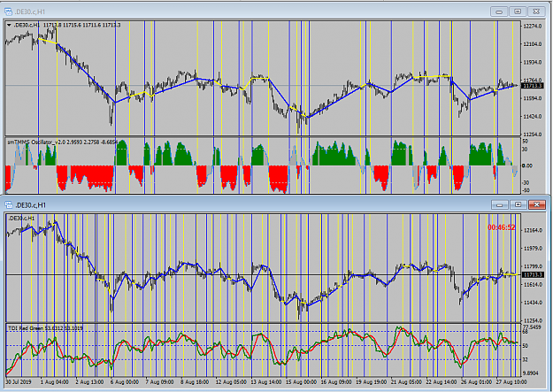Click the chart icon in lower window title bar

click(x=8, y=204)
